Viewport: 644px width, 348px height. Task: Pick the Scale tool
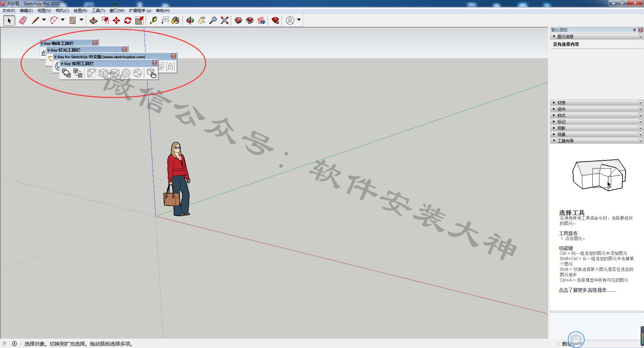point(139,21)
